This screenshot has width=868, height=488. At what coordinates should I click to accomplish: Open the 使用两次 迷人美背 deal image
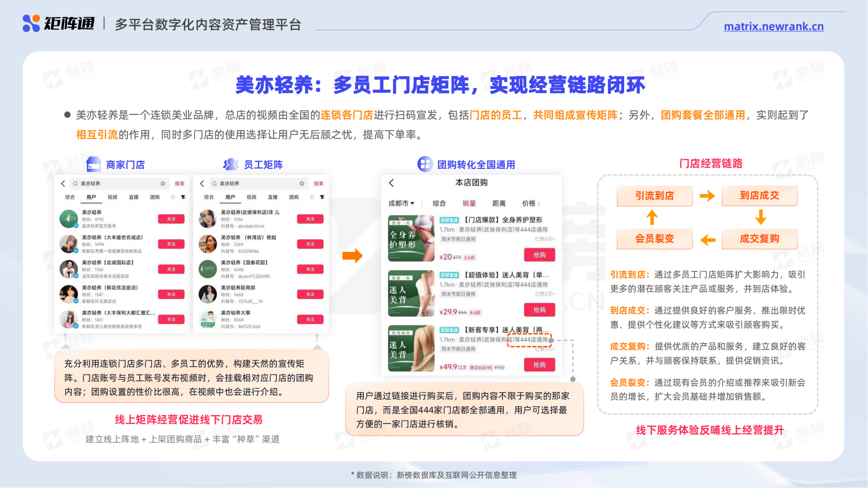411,348
